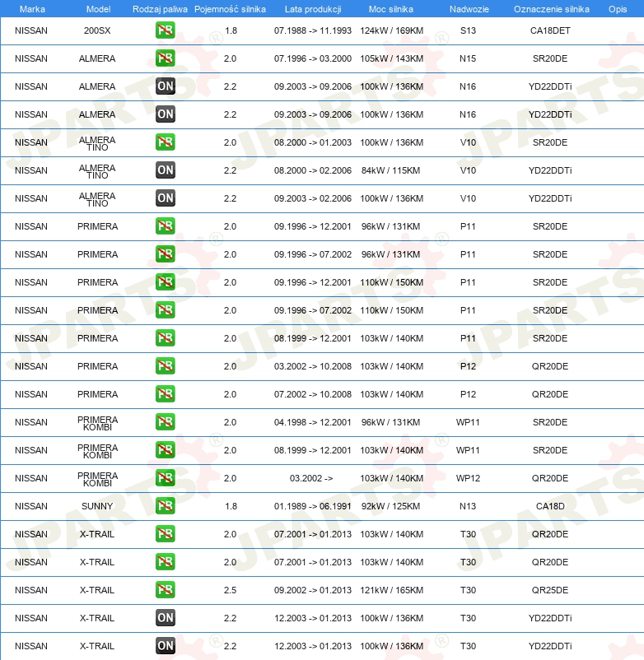Screen dimensions: 644x660
Task: Click petrol icon for PRIMERA P12 from 03.2002
Action: pyautogui.click(x=165, y=366)
